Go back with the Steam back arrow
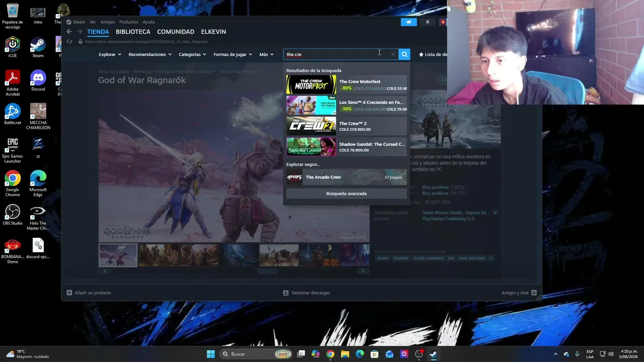 [x=69, y=32]
